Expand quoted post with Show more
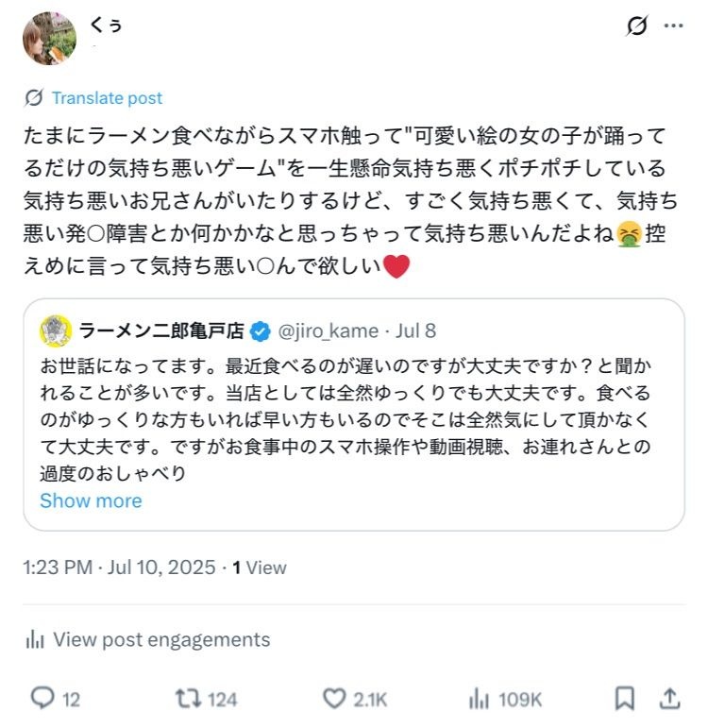This screenshot has width=708, height=728. [x=91, y=500]
